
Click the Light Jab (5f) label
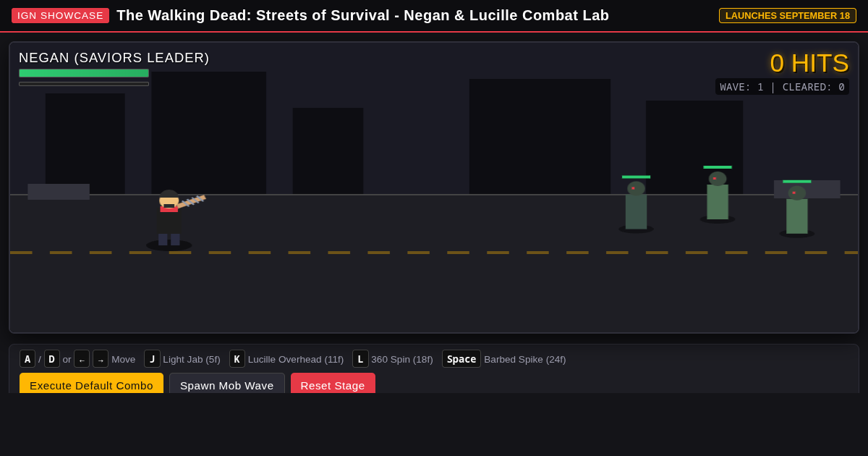tap(192, 359)
